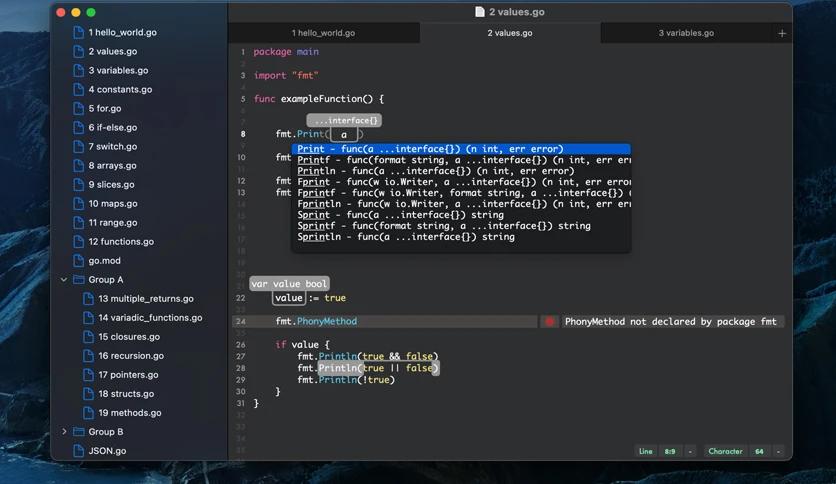The height and width of the screenshot is (484, 836).
Task: Click the ...interface{} parameter hint
Action: pyautogui.click(x=344, y=120)
